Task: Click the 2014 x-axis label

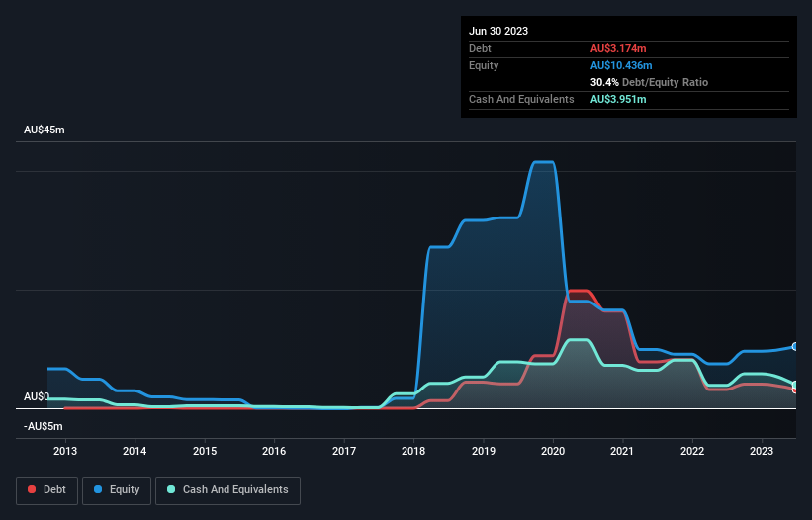Action: [135, 451]
